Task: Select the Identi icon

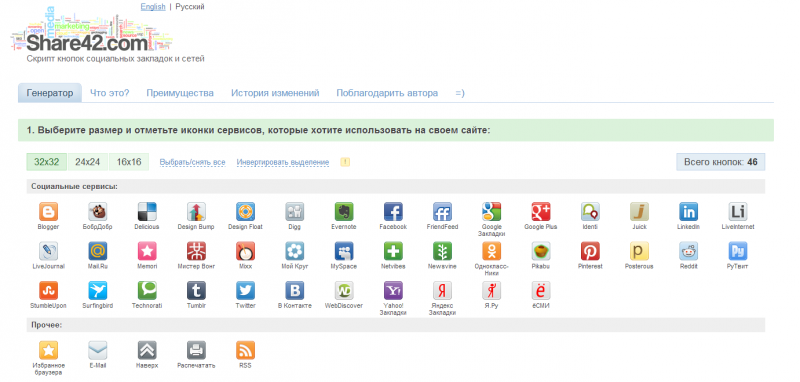Action: (590, 211)
